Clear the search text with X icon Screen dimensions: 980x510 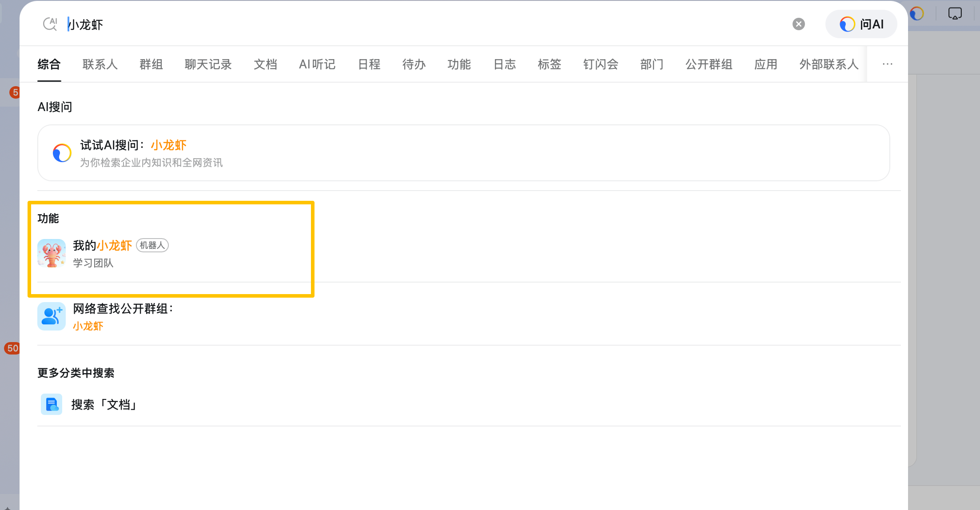tap(798, 24)
